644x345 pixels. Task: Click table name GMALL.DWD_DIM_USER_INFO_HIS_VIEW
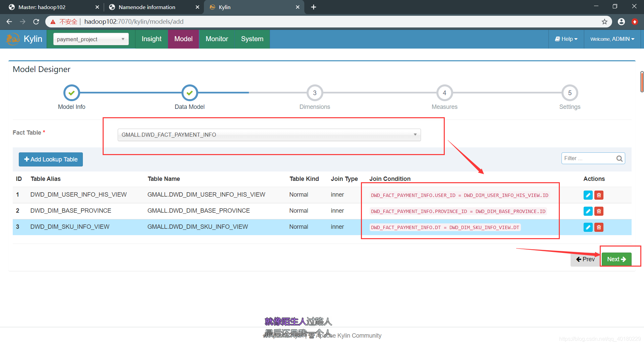(x=206, y=195)
